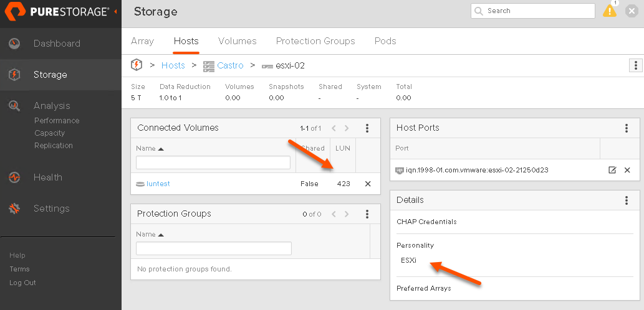Click the Health heartbeat icon
This screenshot has height=310, width=644.
14,177
